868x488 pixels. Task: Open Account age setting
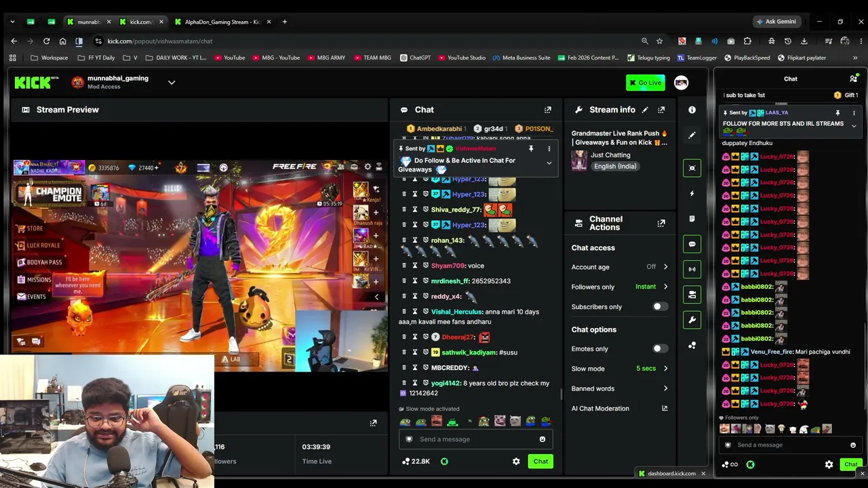point(620,267)
